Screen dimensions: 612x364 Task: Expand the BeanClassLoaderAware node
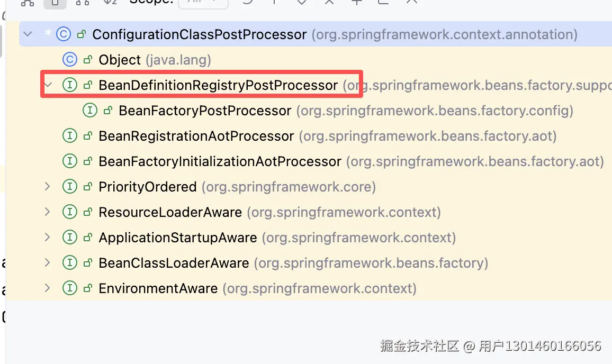48,263
